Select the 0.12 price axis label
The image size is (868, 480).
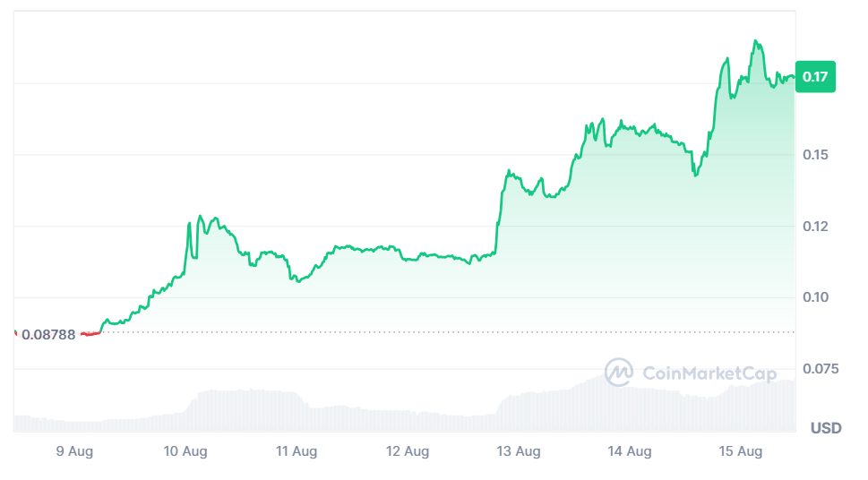(x=815, y=227)
